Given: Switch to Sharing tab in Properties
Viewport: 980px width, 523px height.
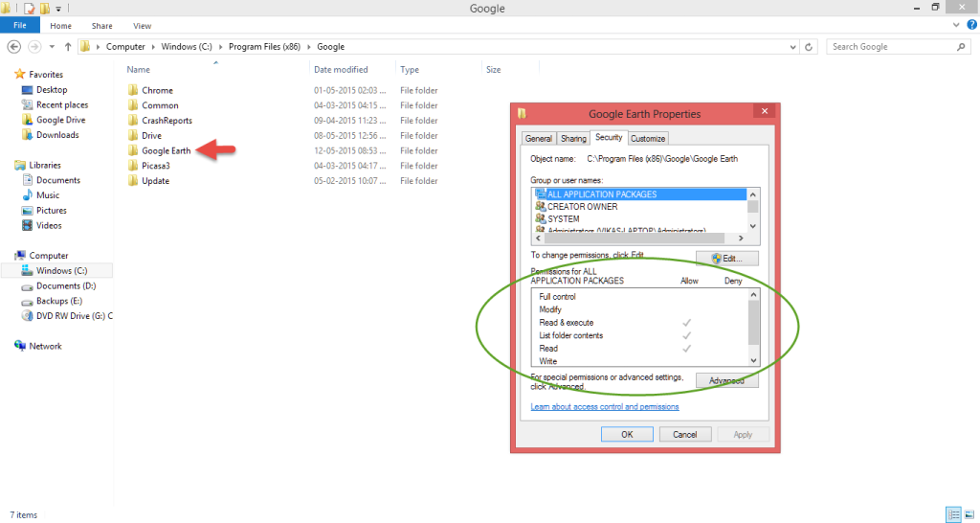Looking at the screenshot, I should [x=573, y=138].
